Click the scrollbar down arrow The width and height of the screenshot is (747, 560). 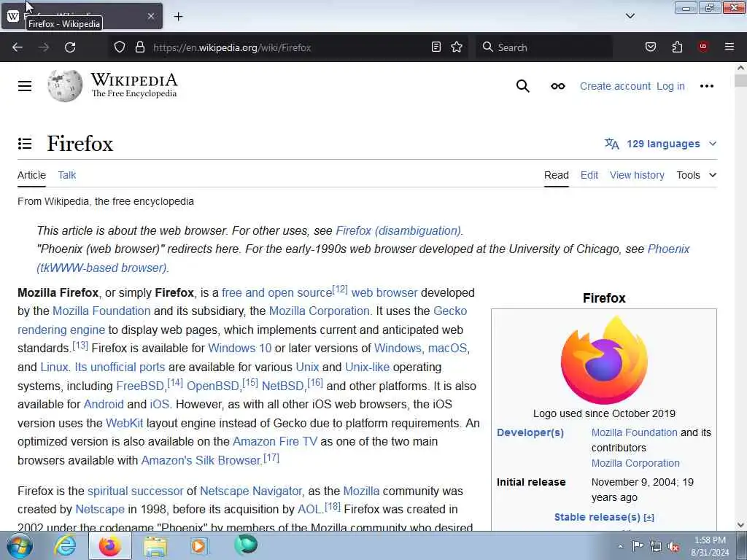(740, 525)
